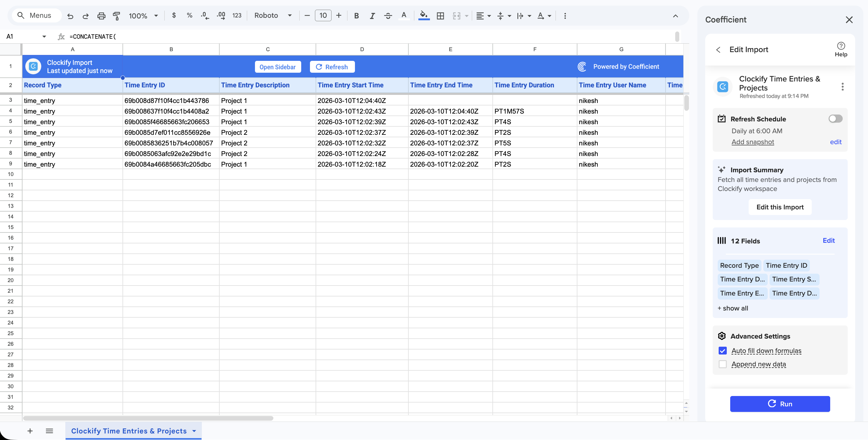Click the print icon in toolbar

coord(101,16)
